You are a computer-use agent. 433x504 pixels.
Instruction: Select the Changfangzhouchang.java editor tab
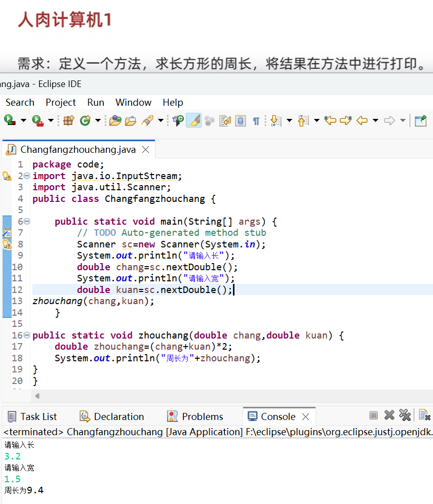click(78, 149)
